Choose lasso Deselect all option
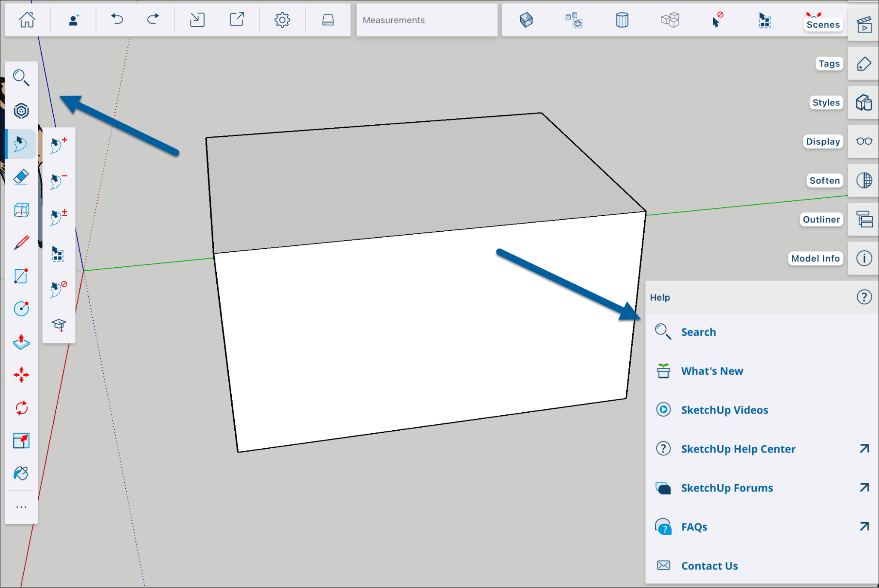The image size is (879, 588). coord(58,289)
